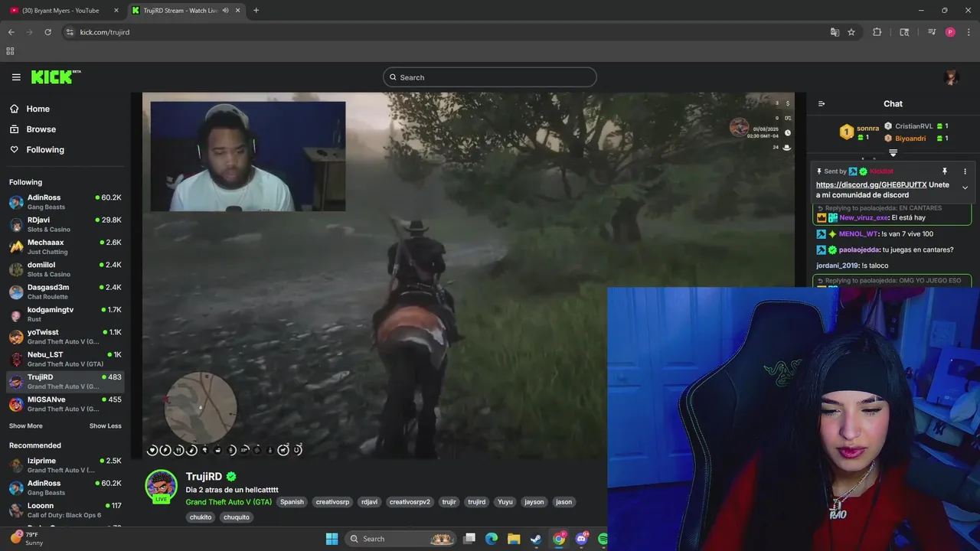Click the KICK logo
980x551 pixels.
[56, 77]
